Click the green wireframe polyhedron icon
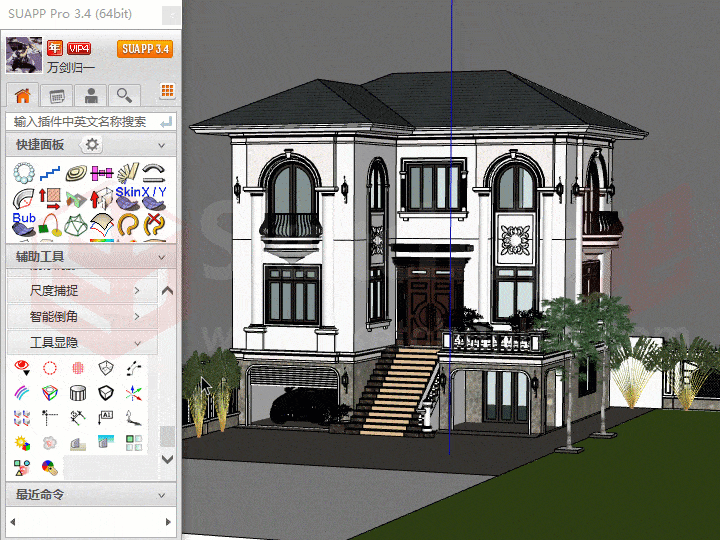Screen dimensions: 720x540 (x=76, y=226)
